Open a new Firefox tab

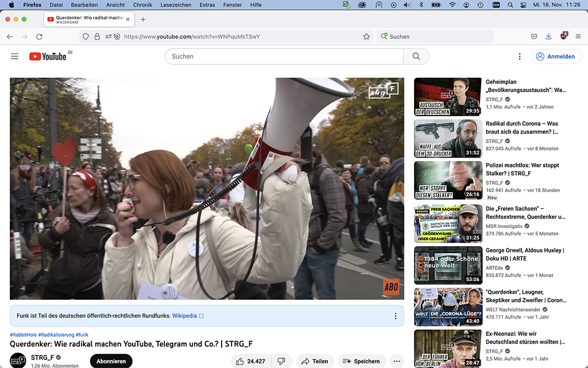[143, 19]
